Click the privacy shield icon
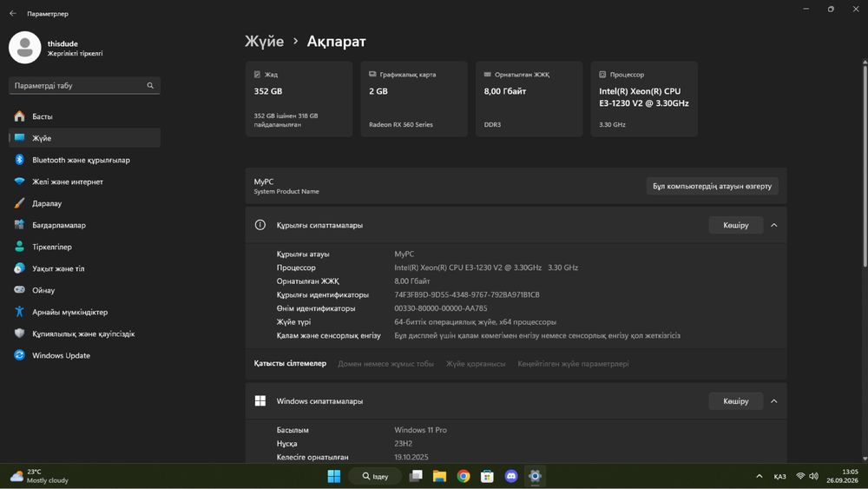868x489 pixels. coord(19,334)
